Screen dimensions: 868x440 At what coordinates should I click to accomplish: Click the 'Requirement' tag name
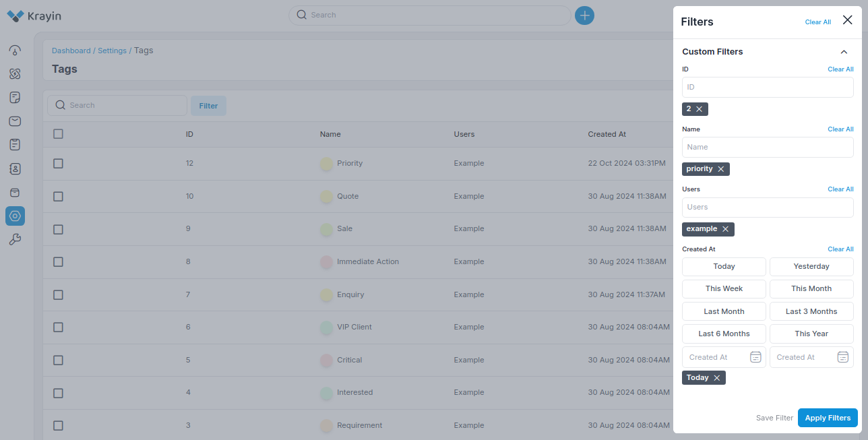click(359, 426)
